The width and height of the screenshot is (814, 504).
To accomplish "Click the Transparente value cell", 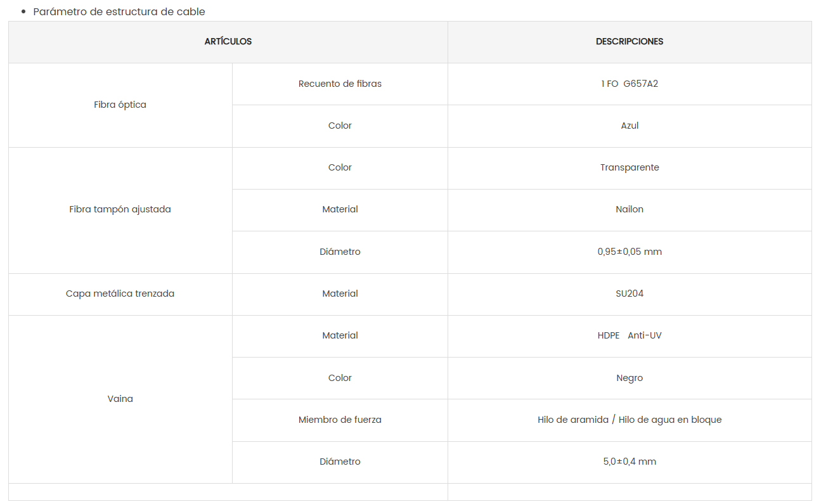I will click(630, 167).
